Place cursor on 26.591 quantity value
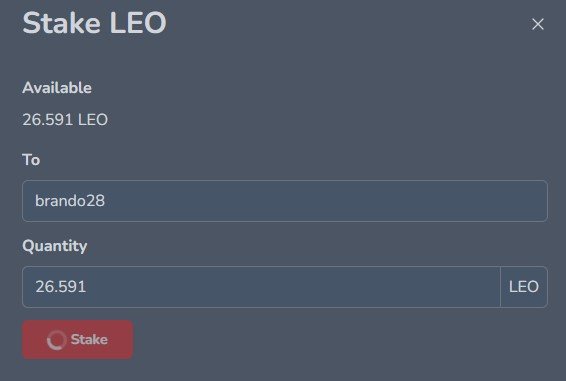566x381 pixels. coord(61,287)
